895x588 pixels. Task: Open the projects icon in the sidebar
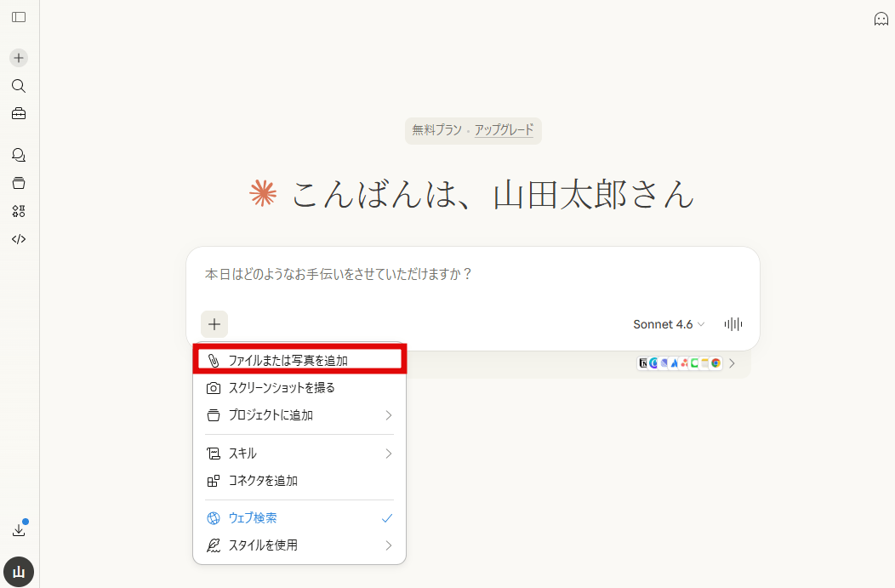[18, 182]
